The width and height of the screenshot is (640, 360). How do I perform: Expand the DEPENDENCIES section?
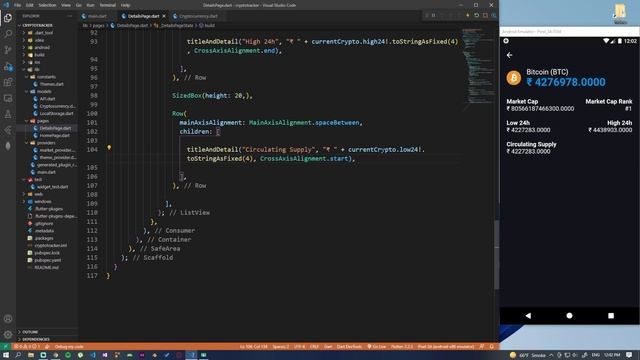click(36, 339)
